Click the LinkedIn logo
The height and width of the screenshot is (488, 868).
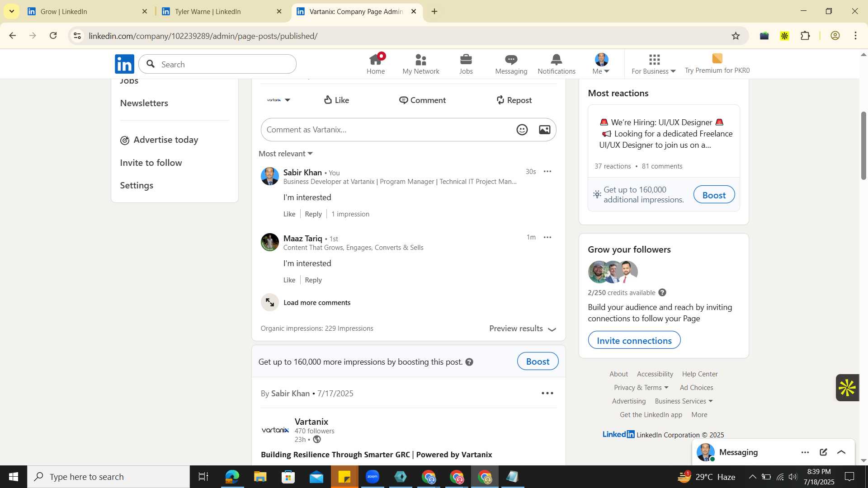(124, 64)
